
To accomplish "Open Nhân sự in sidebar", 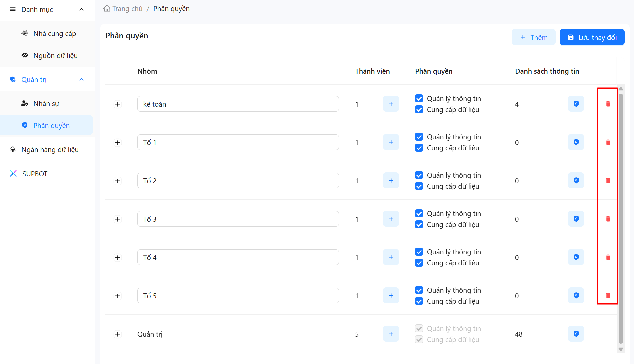I will click(46, 104).
